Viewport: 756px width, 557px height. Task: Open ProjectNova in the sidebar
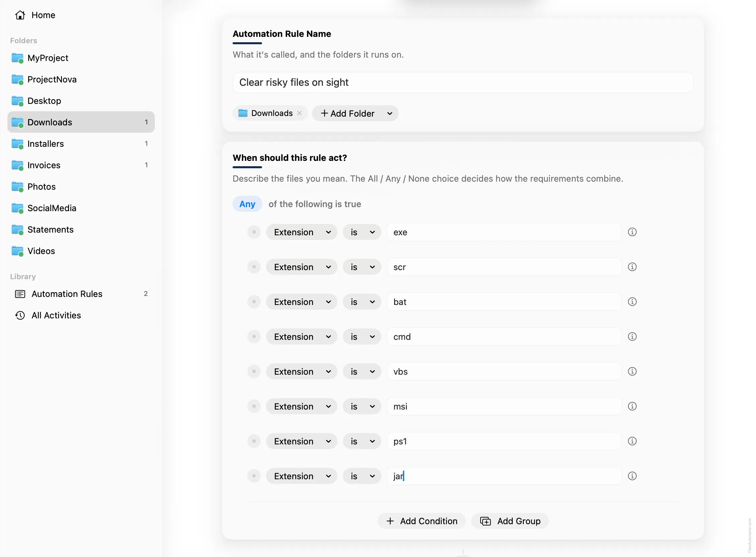coord(81,79)
